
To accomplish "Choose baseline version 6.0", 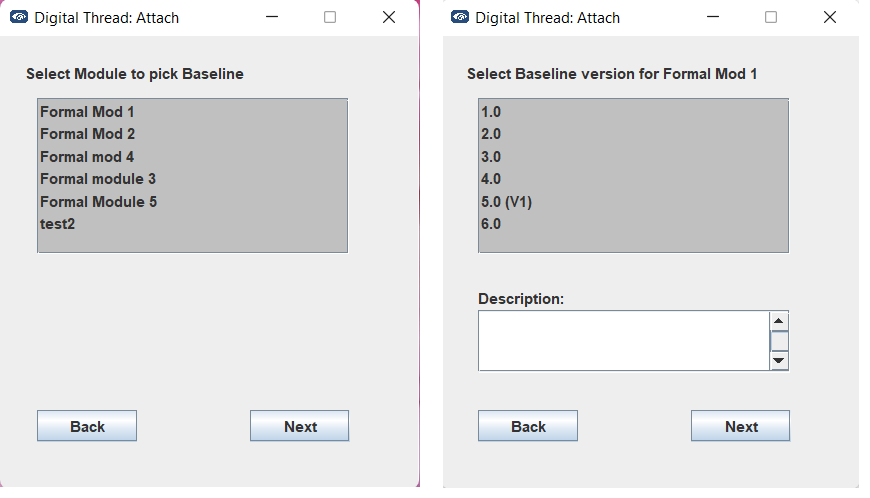I will click(x=491, y=224).
